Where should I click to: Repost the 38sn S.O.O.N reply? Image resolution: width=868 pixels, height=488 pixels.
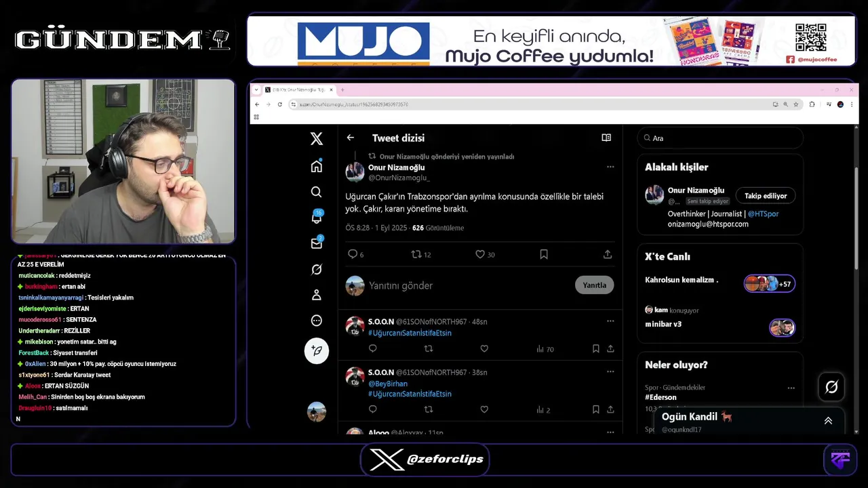point(428,409)
